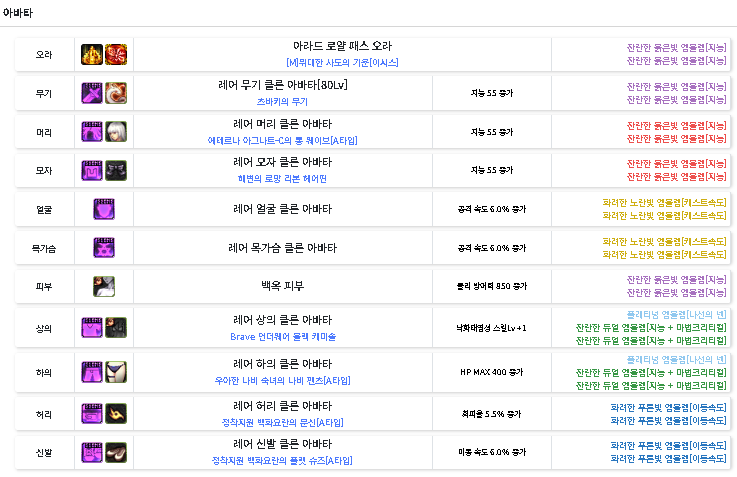
Task: Click the 아바타 section heading
Action: (18, 10)
